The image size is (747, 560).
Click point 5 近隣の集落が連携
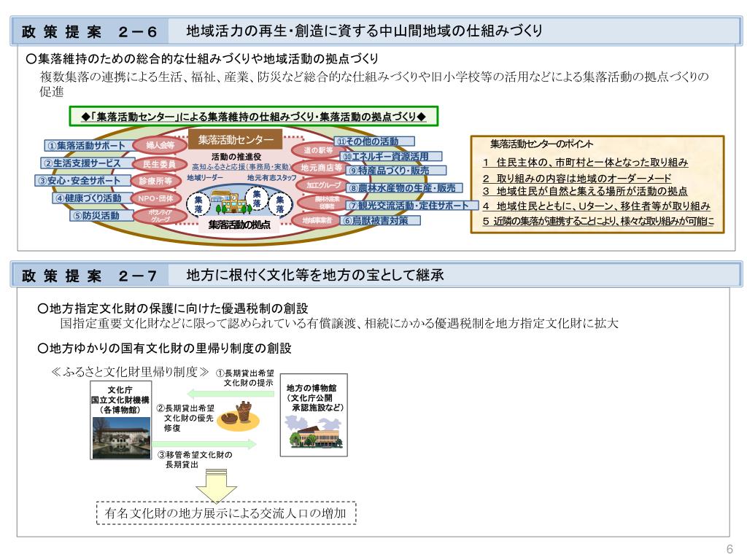[x=598, y=221]
